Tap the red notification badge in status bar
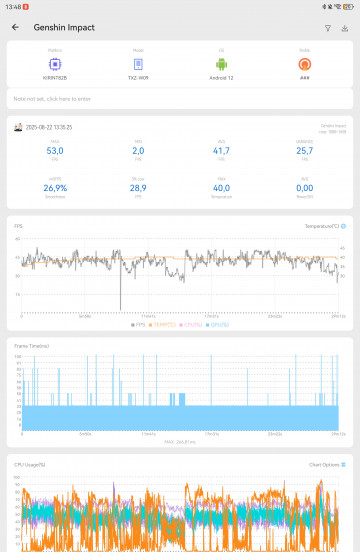Screen dimensions: 360x552 tap(26, 7)
